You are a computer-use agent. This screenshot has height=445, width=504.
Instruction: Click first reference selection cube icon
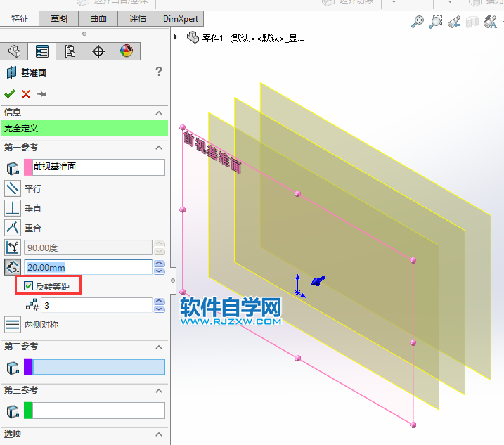click(13, 168)
